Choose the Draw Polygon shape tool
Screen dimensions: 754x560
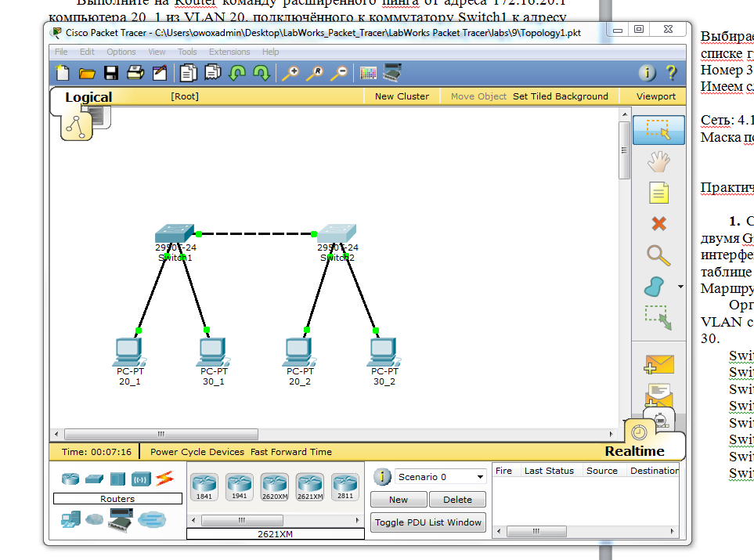pos(654,287)
